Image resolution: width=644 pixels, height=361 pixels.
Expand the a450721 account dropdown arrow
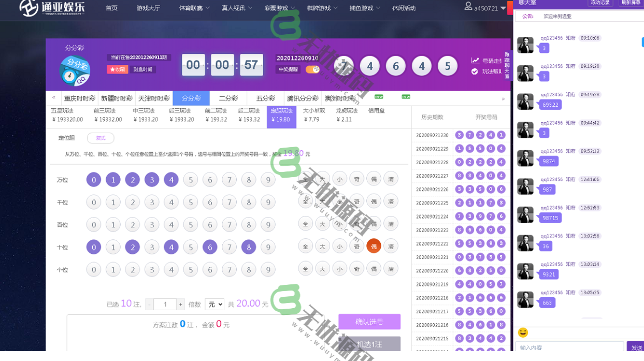tap(503, 9)
